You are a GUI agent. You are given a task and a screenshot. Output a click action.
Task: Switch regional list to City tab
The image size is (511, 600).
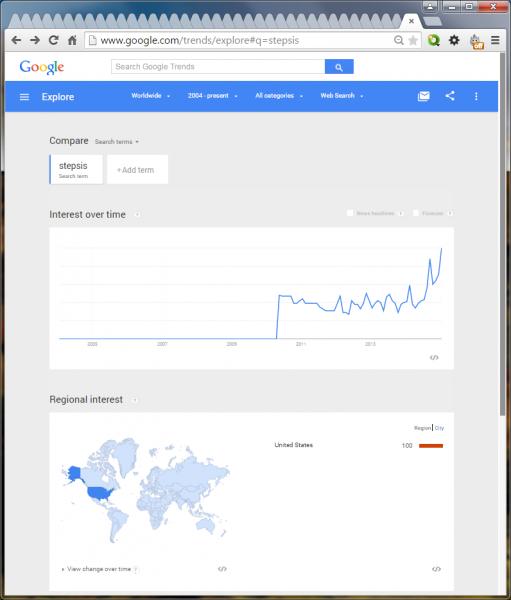click(439, 428)
